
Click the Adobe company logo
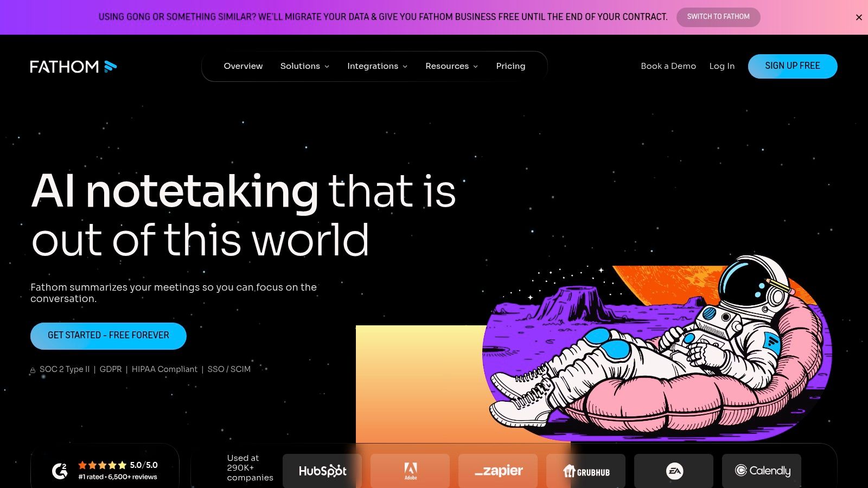click(411, 471)
